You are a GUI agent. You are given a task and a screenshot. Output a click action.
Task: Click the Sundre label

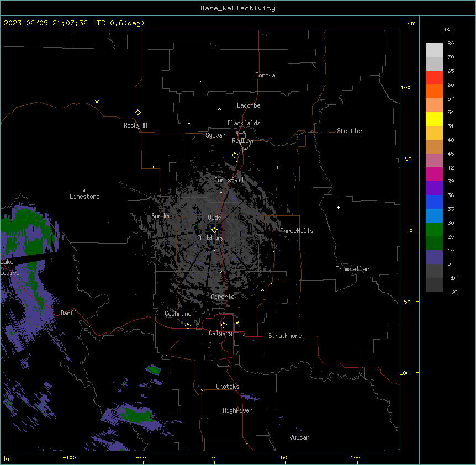(x=161, y=216)
